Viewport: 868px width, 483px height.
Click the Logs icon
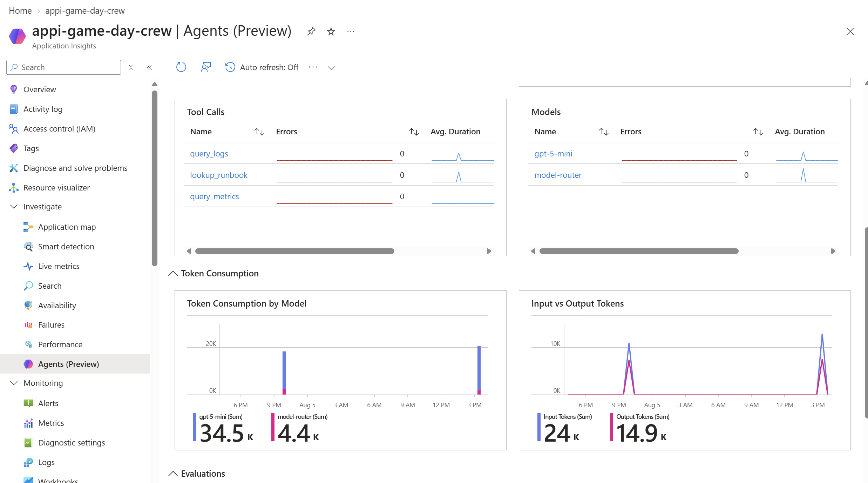[28, 462]
